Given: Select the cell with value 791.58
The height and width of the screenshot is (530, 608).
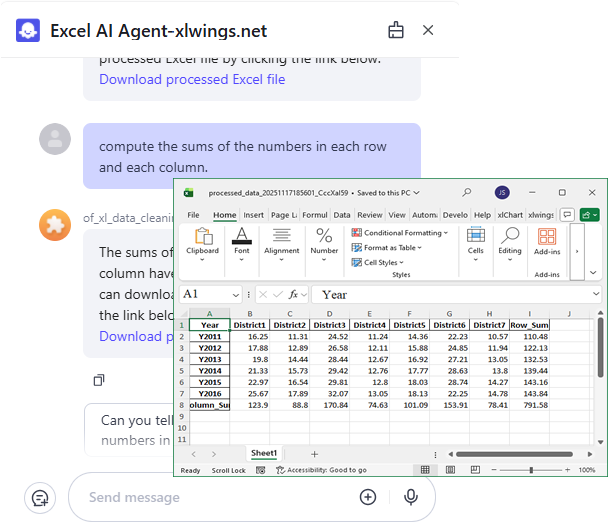Looking at the screenshot, I should [x=529, y=405].
